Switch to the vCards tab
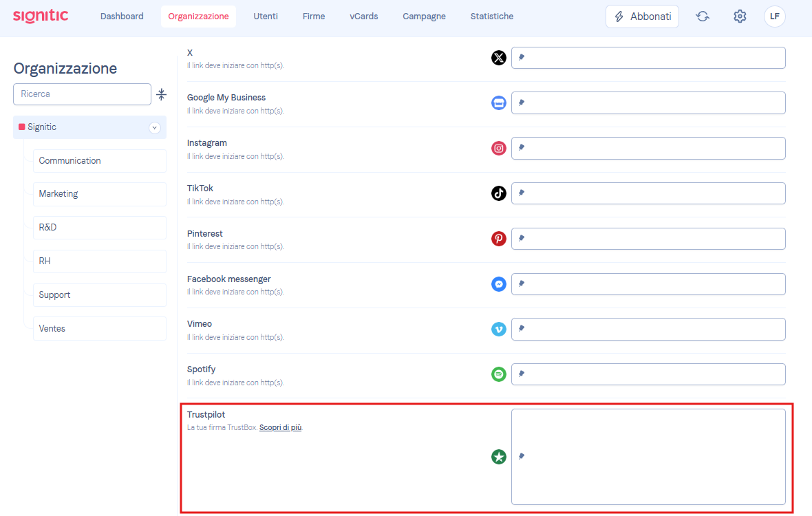The image size is (812, 516). [x=363, y=17]
